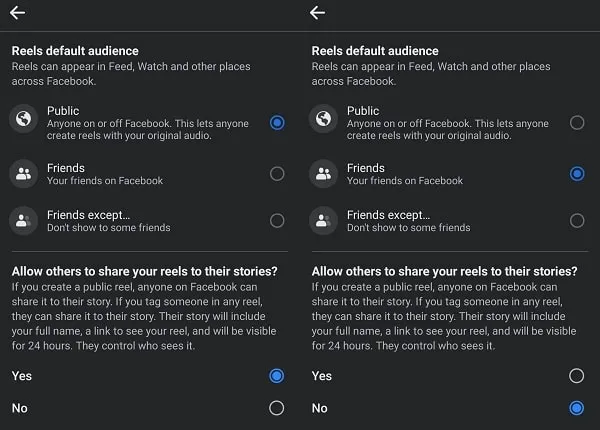
Task: Click the Friends people icon in right screen
Action: [x=323, y=174]
